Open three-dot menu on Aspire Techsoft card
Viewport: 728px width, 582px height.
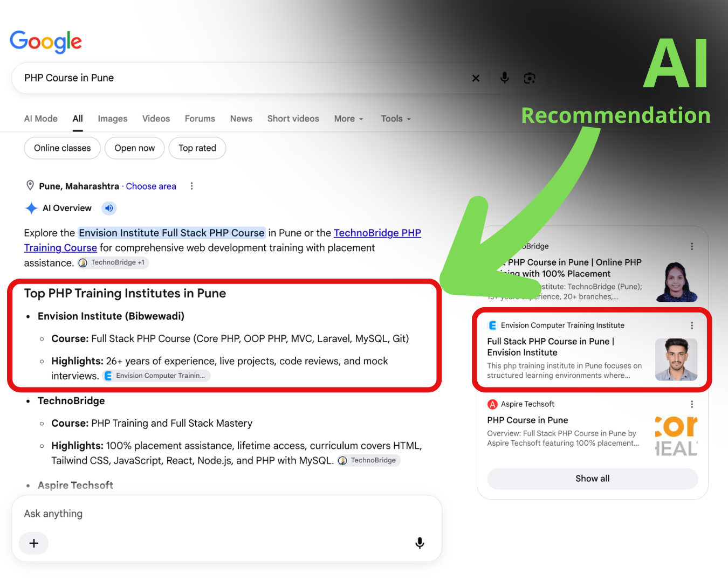point(692,404)
